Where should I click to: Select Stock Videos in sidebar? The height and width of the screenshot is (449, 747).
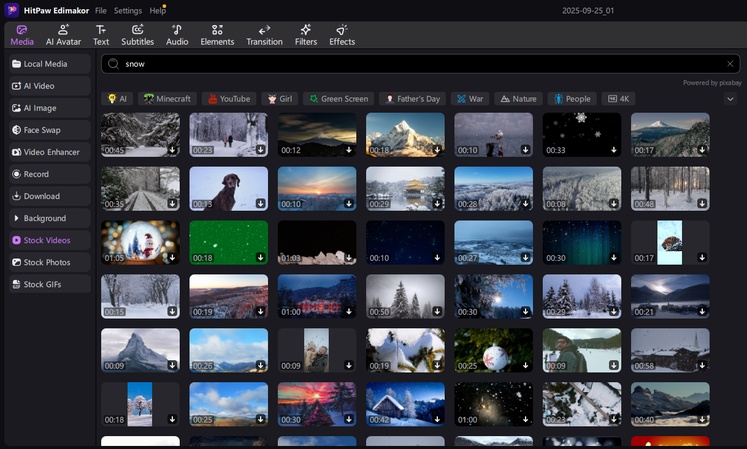tap(50, 240)
